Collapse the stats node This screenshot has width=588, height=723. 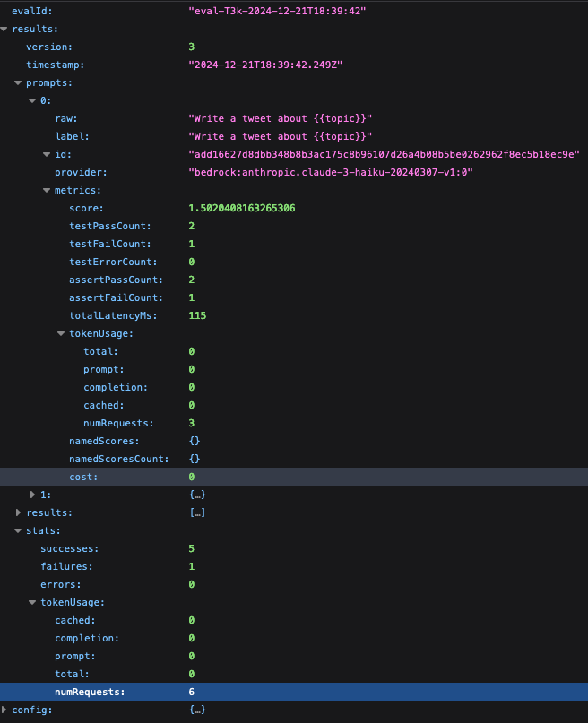[x=18, y=530]
